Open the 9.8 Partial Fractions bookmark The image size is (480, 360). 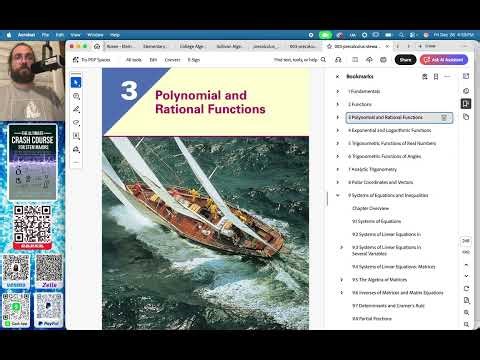(372, 319)
